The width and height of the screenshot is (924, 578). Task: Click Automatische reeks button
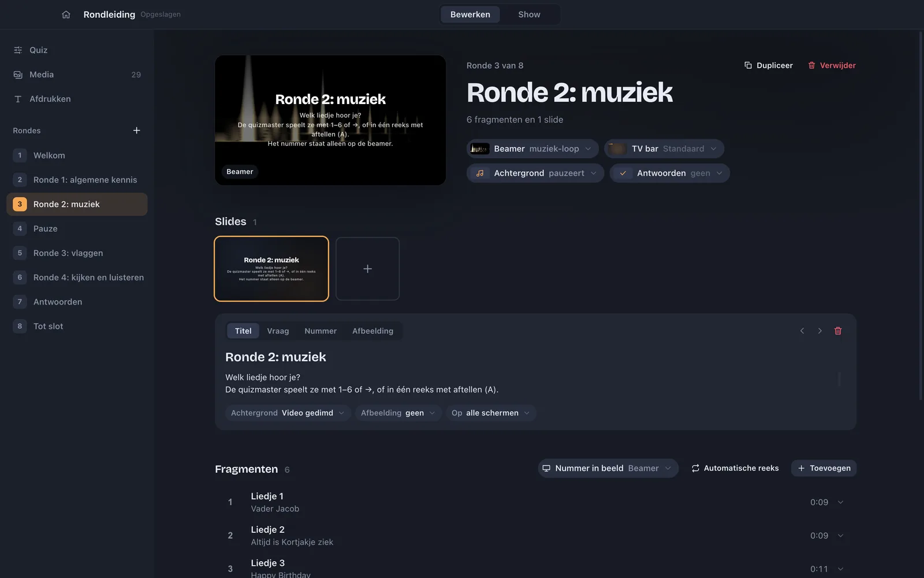tap(735, 468)
